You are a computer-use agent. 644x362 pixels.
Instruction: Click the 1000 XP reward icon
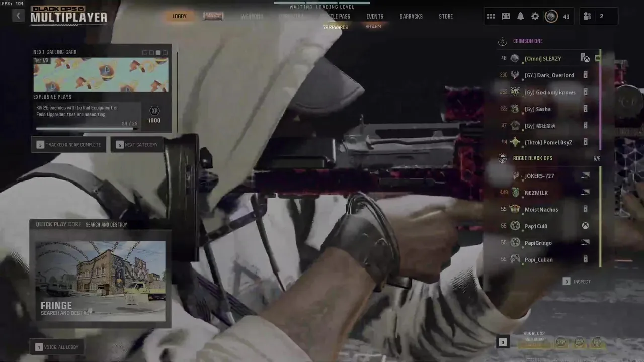coord(154,111)
